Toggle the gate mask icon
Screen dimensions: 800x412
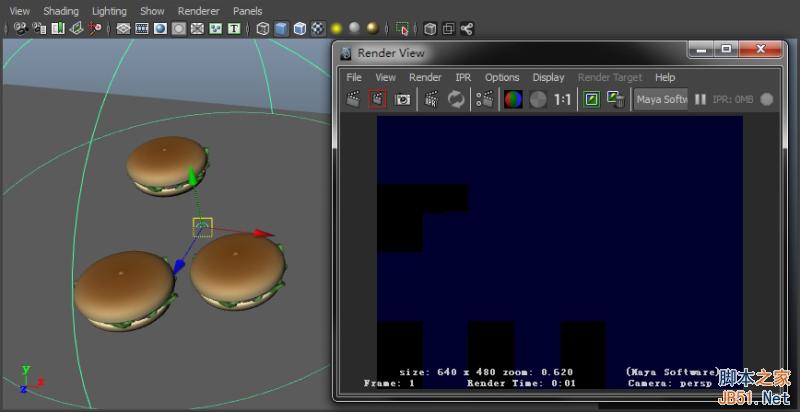[x=179, y=29]
